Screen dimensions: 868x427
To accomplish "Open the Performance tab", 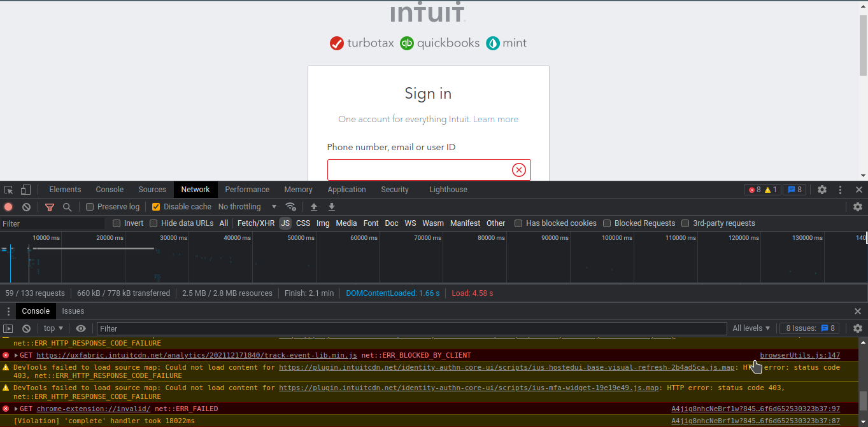I will [247, 190].
